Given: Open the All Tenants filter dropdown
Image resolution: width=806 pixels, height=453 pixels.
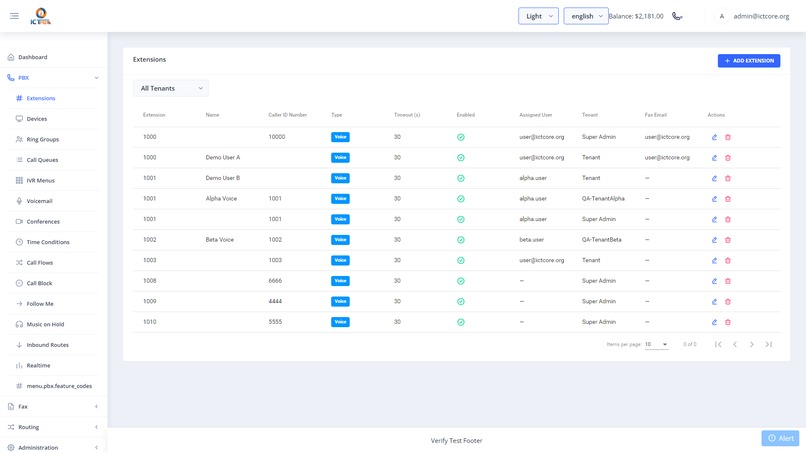Looking at the screenshot, I should (x=171, y=88).
